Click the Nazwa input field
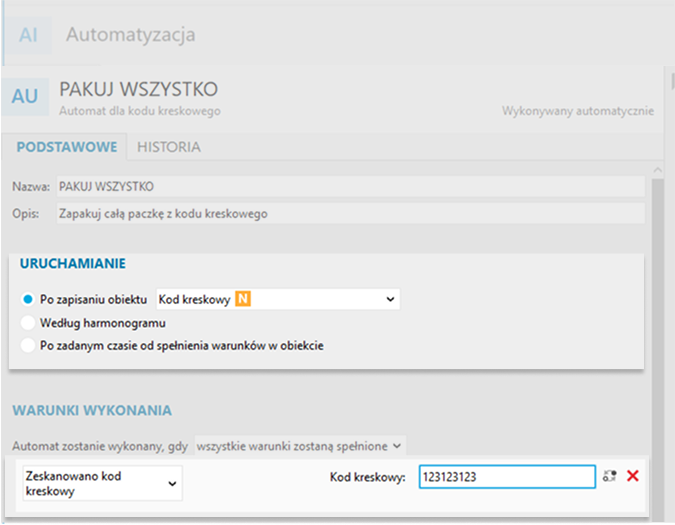 click(x=351, y=186)
